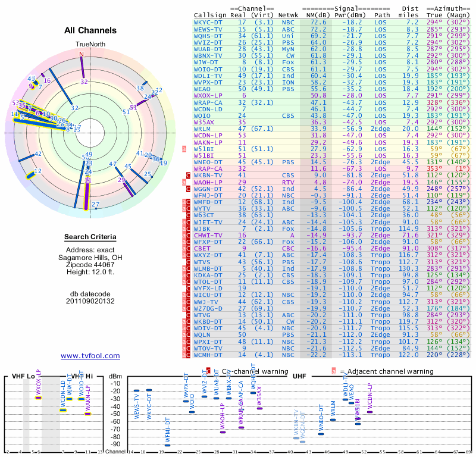Select the WXYZ-DT callsign

coord(208,255)
